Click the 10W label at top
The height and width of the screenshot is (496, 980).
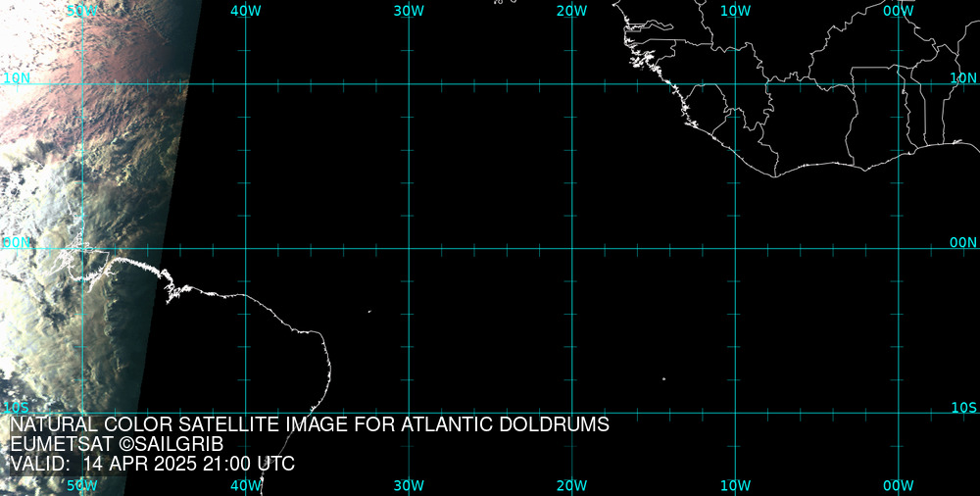(x=736, y=11)
